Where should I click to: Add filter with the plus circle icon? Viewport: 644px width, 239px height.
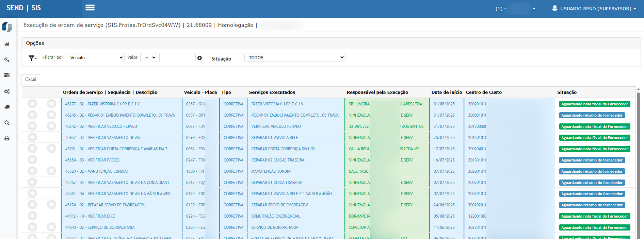click(200, 58)
